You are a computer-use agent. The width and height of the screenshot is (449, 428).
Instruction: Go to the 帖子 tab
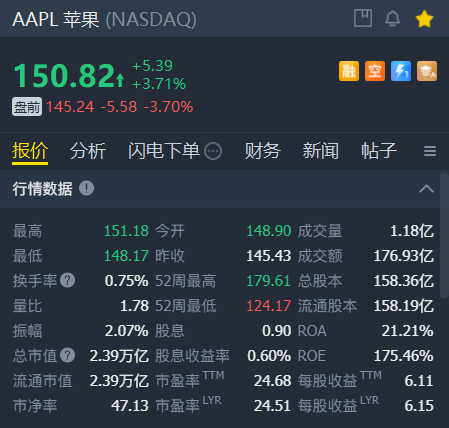click(x=379, y=151)
